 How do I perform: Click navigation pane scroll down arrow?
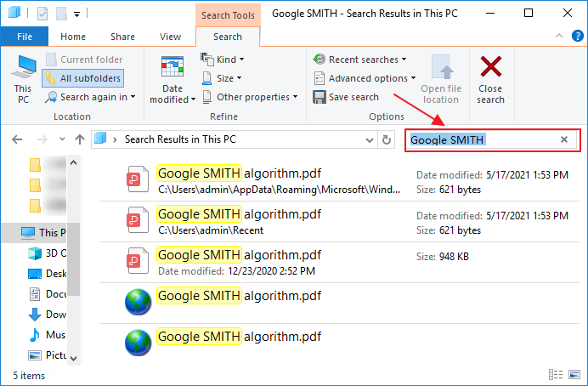tap(73, 358)
